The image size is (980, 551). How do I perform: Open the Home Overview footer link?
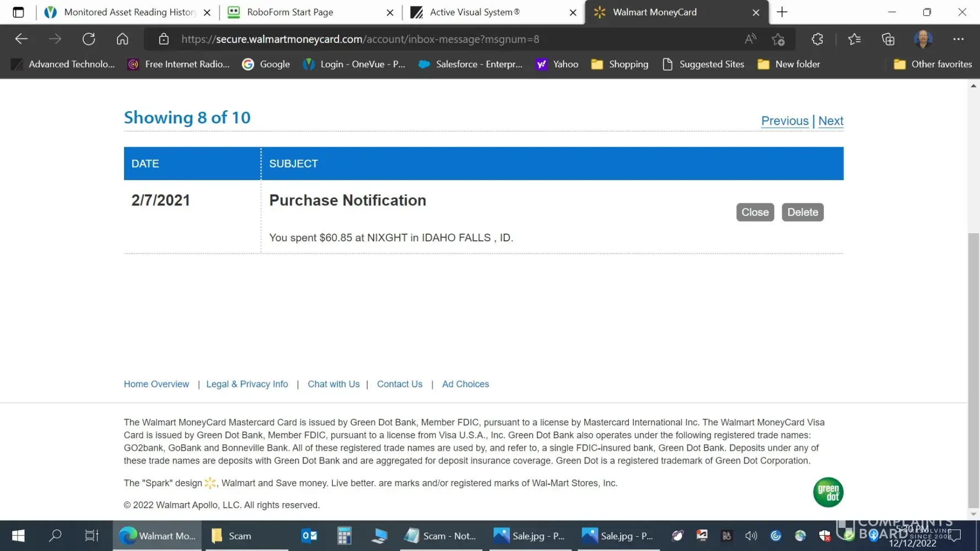click(157, 384)
